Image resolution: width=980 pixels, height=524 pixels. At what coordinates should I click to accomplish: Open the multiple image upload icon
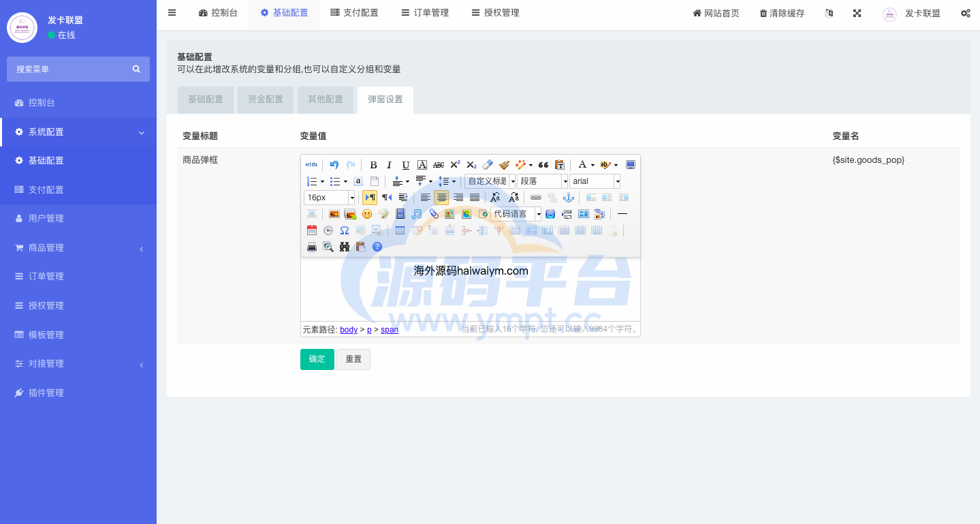[x=351, y=214]
